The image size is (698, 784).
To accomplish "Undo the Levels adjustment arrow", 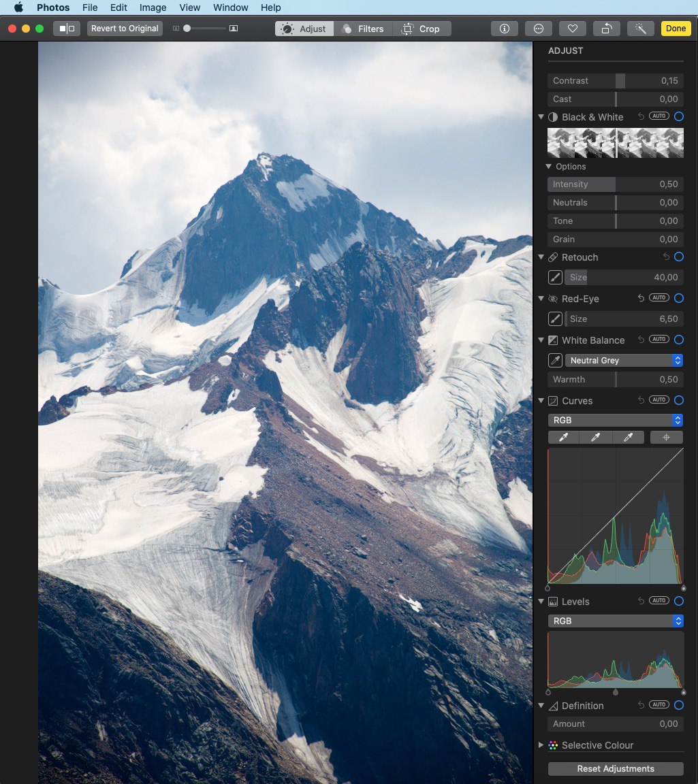I will click(641, 601).
